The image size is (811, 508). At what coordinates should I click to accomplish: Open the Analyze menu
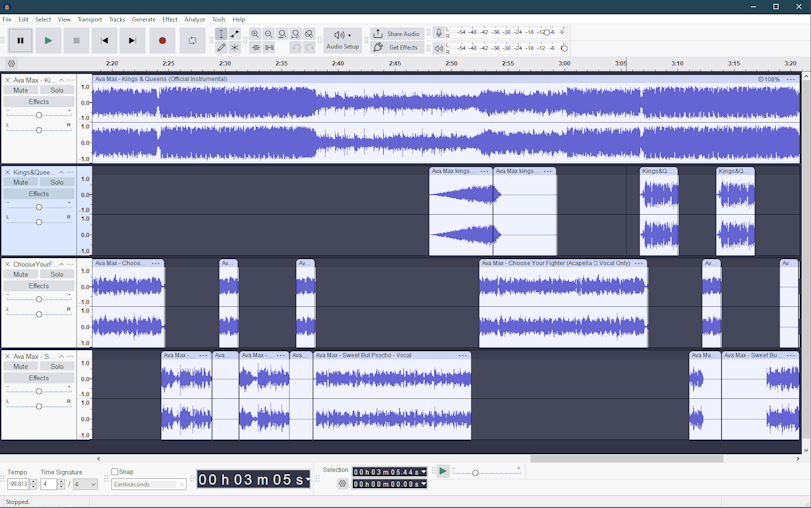194,19
